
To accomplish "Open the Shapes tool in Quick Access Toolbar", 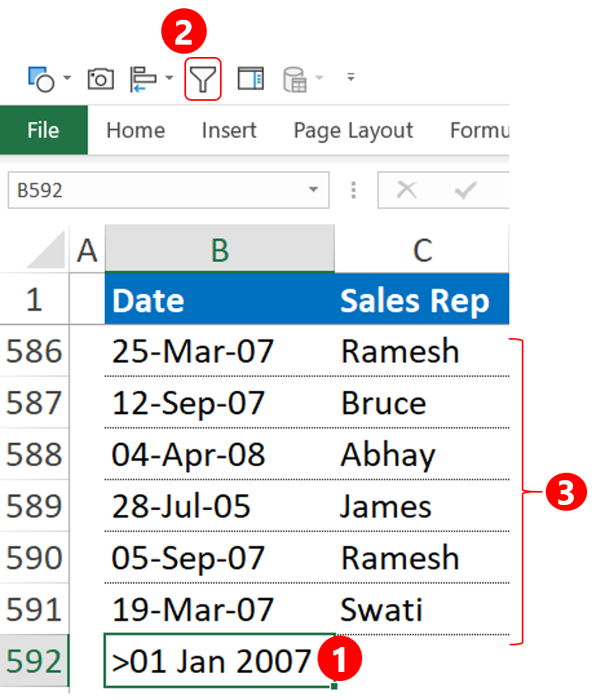I will [x=41, y=79].
